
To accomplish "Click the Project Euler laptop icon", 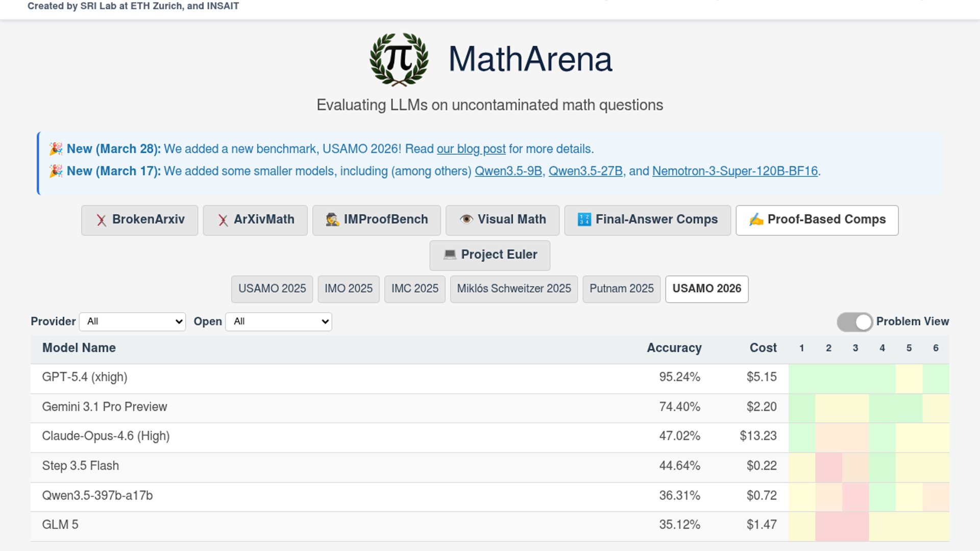I will tap(449, 255).
